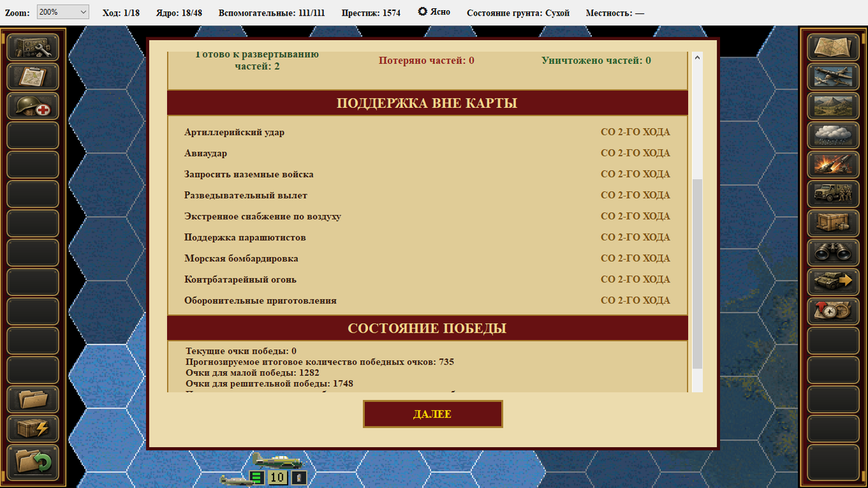The width and height of the screenshot is (868, 488).
Task: Click Экстренное снабжение по воздуху row
Action: [x=428, y=217]
